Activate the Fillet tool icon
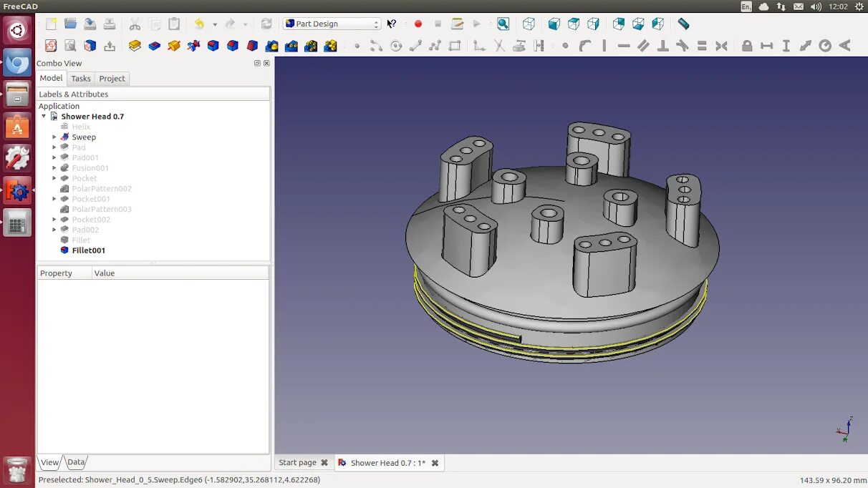Screen dimensions: 868x488 point(213,46)
